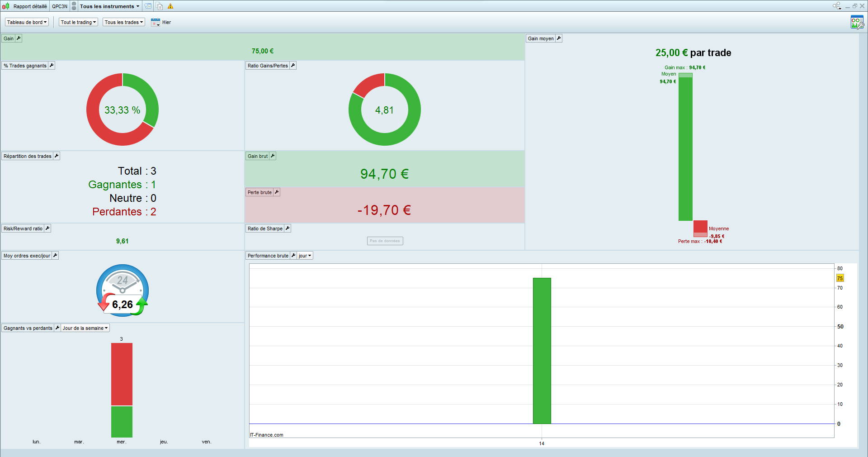
Task: Click the Rapport détaillé title tab
Action: [x=30, y=6]
